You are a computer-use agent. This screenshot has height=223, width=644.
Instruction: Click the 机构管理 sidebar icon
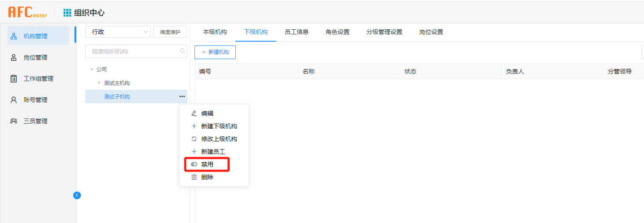pyautogui.click(x=14, y=36)
